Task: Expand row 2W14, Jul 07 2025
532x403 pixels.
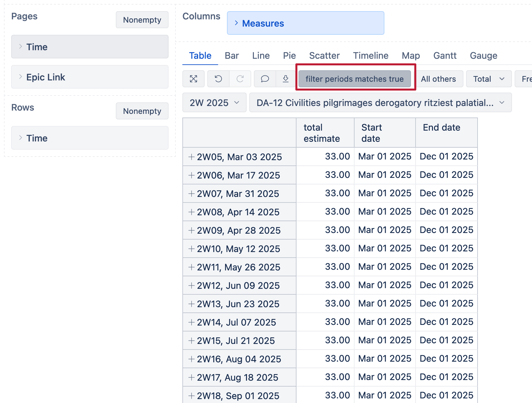Action: [x=192, y=322]
